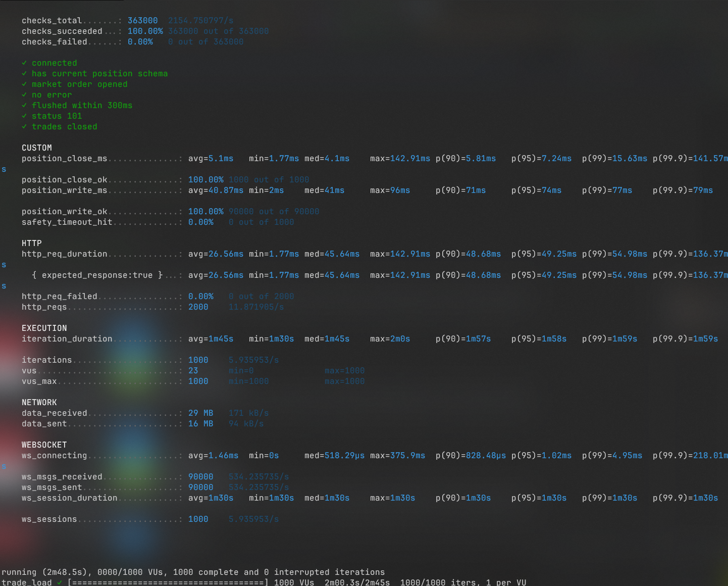
Task: Click position_write_ms p(99.9)=79ms value
Action: (683, 190)
